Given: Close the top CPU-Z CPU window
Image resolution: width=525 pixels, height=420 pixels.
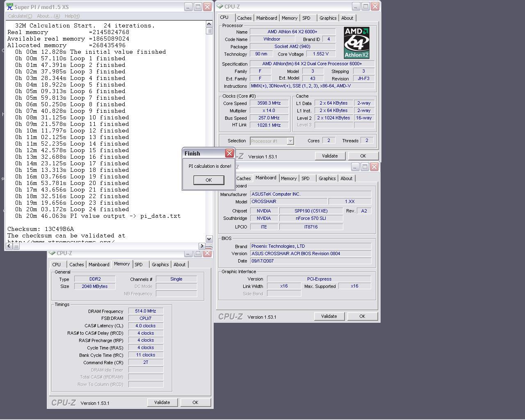Looking at the screenshot, I should [x=374, y=7].
